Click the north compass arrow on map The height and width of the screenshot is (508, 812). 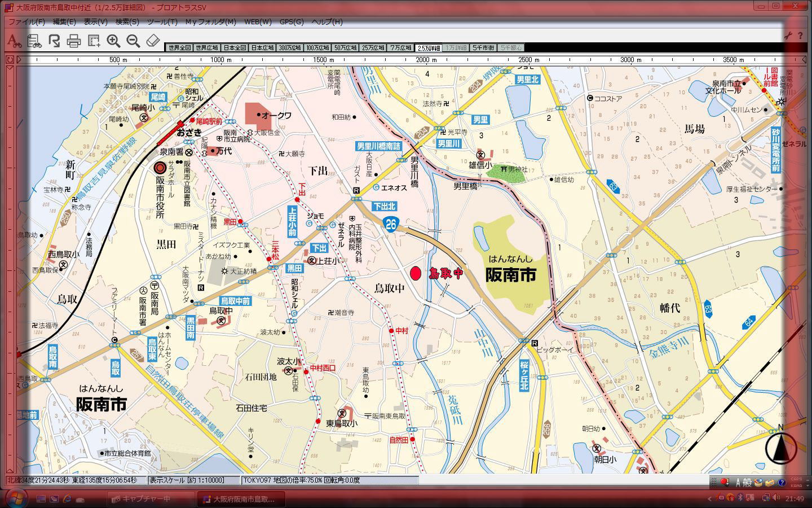[780, 448]
